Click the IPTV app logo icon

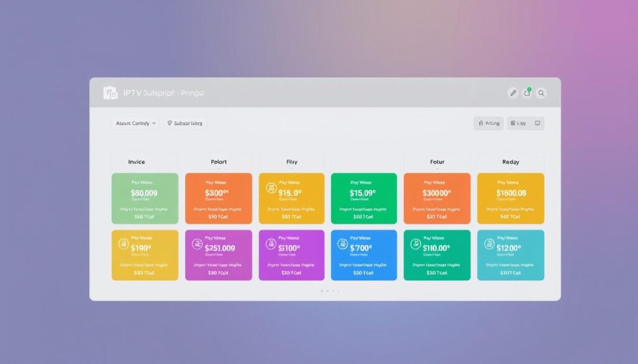(x=110, y=93)
